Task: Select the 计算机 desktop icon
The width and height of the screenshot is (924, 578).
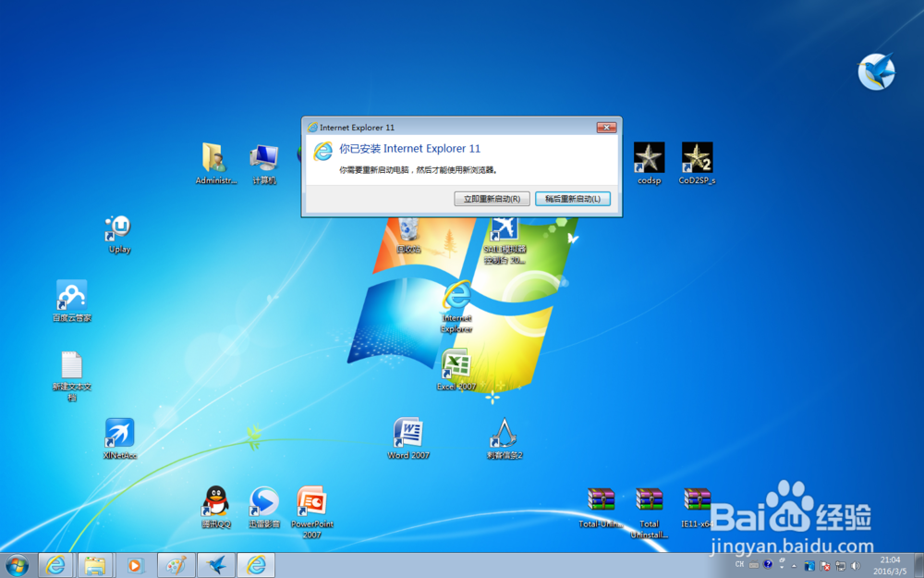Action: (x=264, y=164)
